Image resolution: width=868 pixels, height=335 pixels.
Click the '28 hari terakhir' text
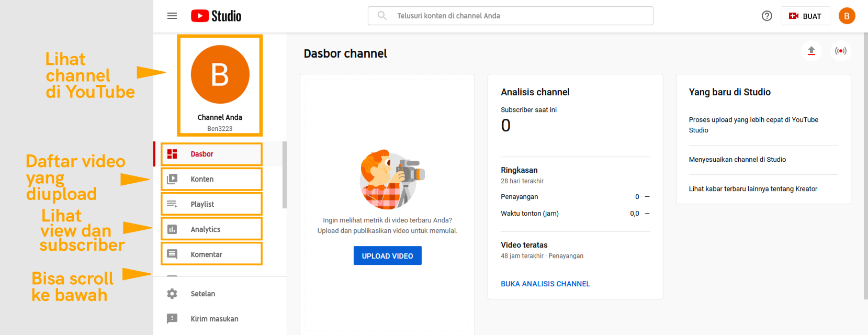[x=522, y=181]
